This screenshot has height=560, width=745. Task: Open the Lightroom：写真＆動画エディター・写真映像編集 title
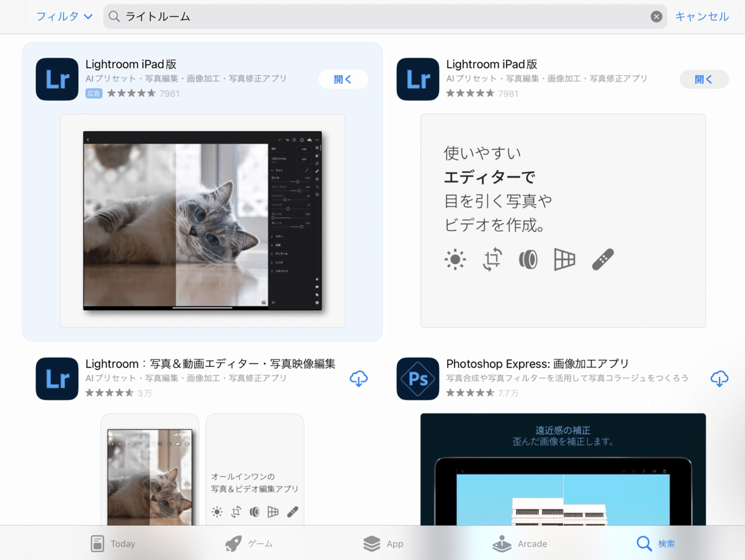pos(210,364)
